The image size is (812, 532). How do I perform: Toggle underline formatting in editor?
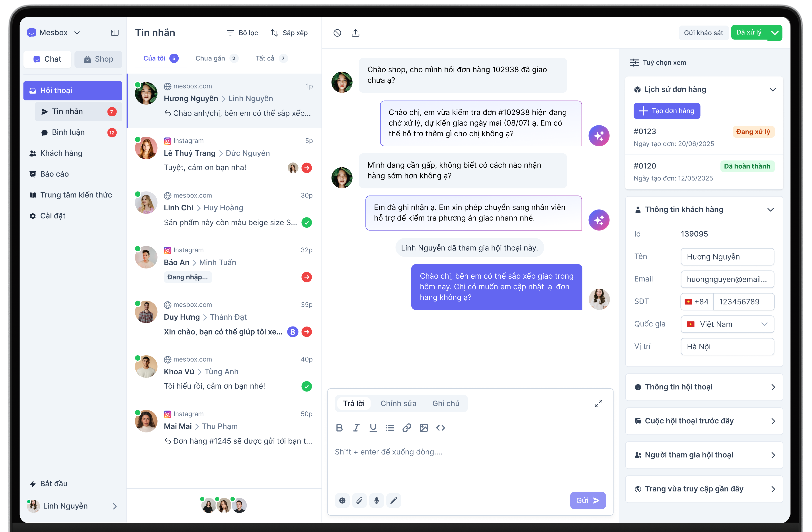373,428
